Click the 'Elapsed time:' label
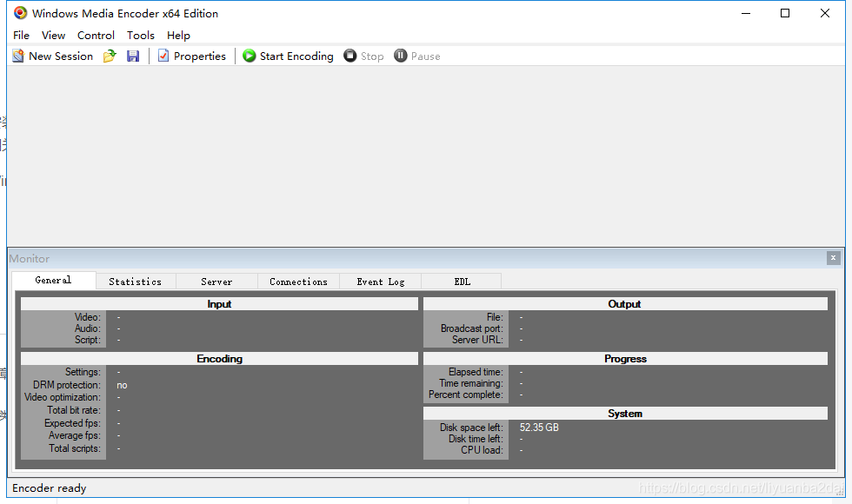Image resolution: width=852 pixels, height=504 pixels. click(x=476, y=372)
